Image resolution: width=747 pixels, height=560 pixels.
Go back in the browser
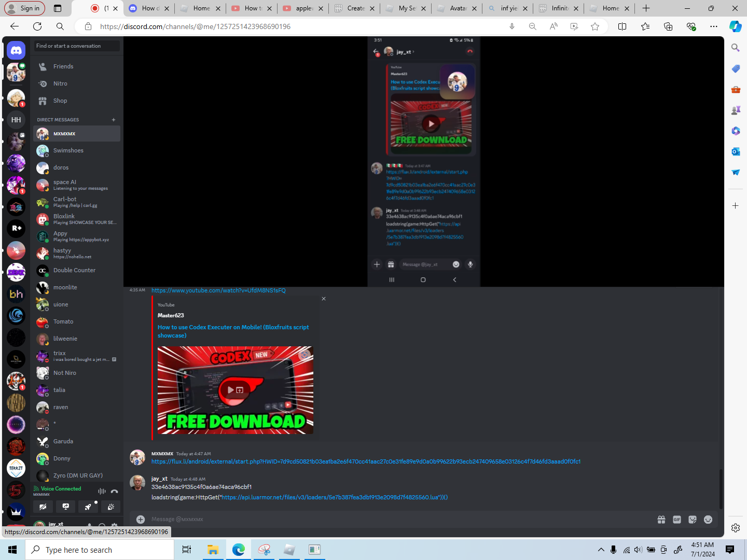(x=15, y=26)
